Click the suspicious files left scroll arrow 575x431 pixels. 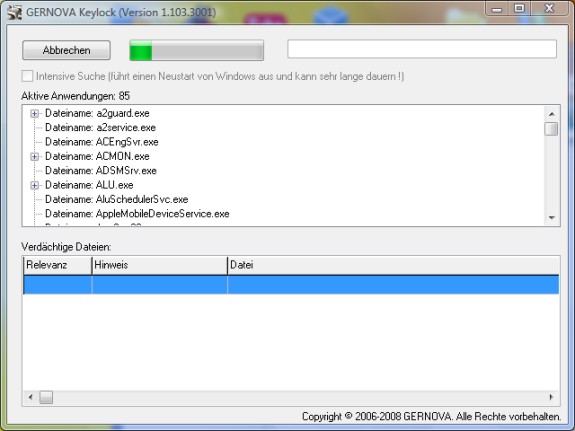pyautogui.click(x=31, y=397)
